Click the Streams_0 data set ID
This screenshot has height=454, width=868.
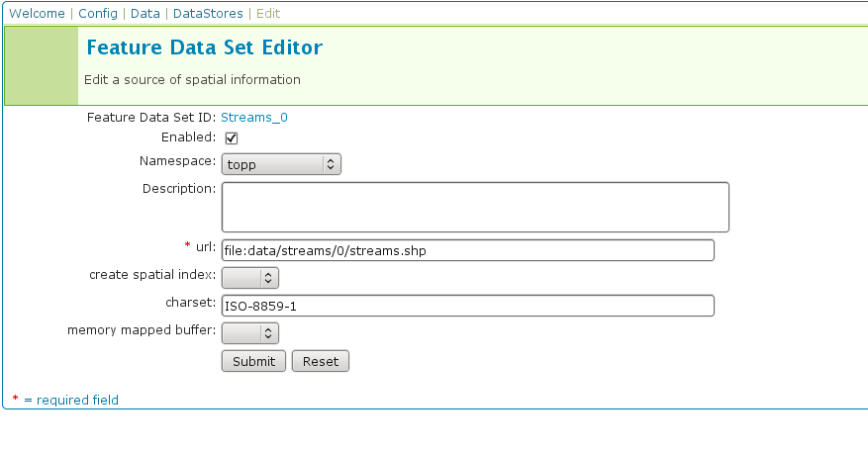254,117
